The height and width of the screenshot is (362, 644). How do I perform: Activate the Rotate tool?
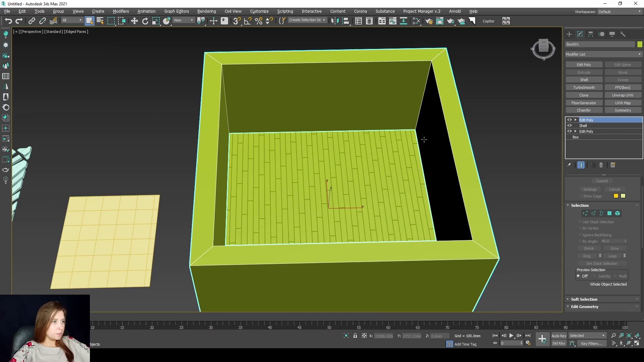coord(145,21)
